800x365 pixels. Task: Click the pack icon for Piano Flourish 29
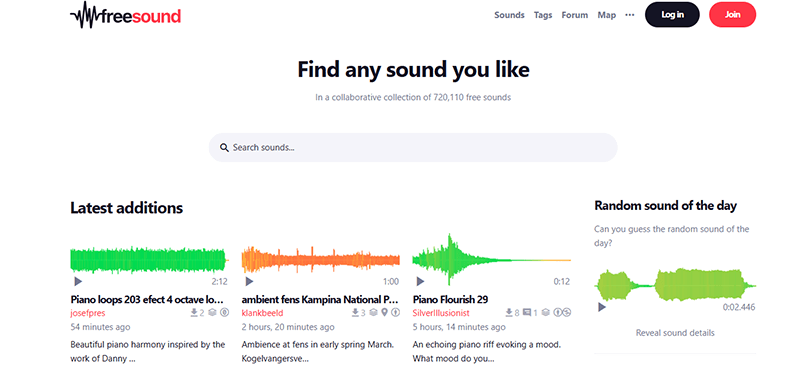coord(545,312)
